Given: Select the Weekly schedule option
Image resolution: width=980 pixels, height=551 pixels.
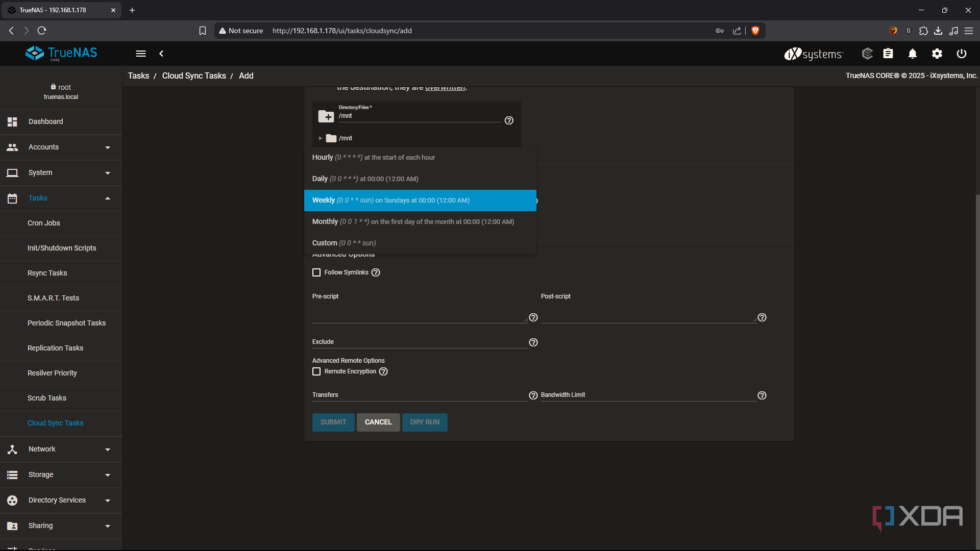Looking at the screenshot, I should (420, 201).
